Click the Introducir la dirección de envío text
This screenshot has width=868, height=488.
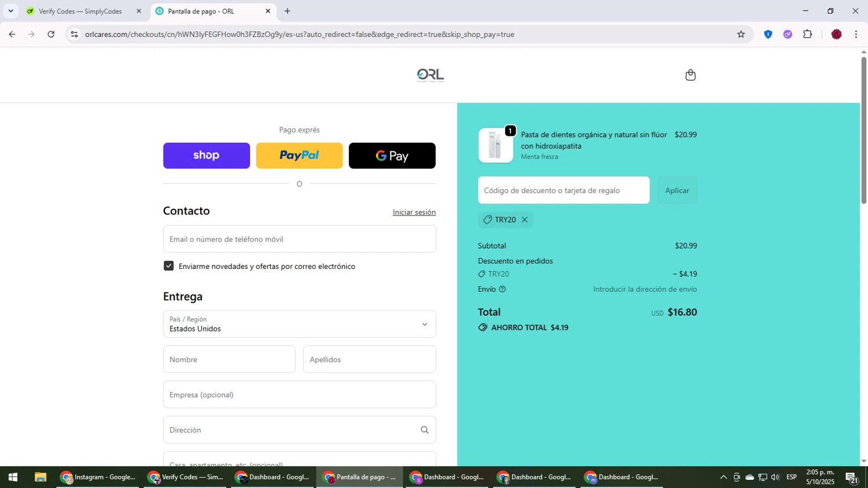click(x=645, y=289)
